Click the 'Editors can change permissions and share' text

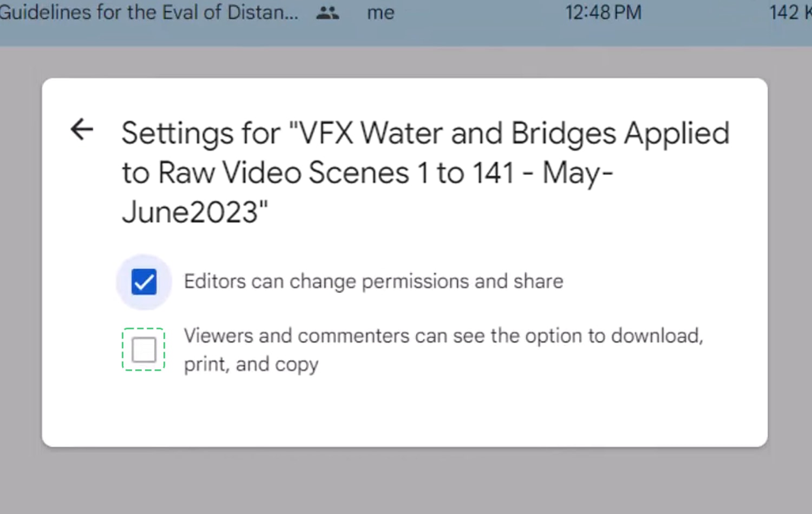click(373, 281)
